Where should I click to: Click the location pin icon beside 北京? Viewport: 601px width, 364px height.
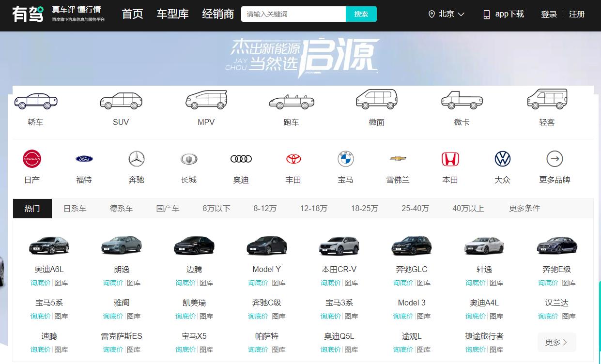[431, 15]
